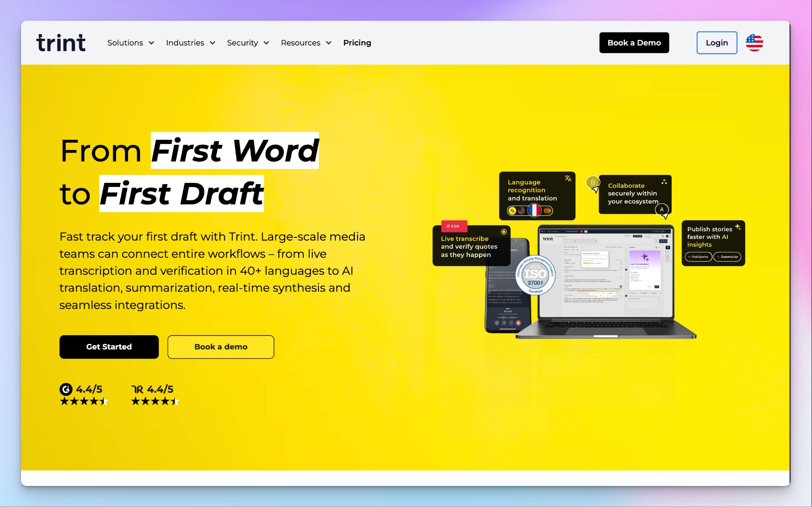Click the A collaborator avatar
The image size is (812, 507).
(661, 209)
